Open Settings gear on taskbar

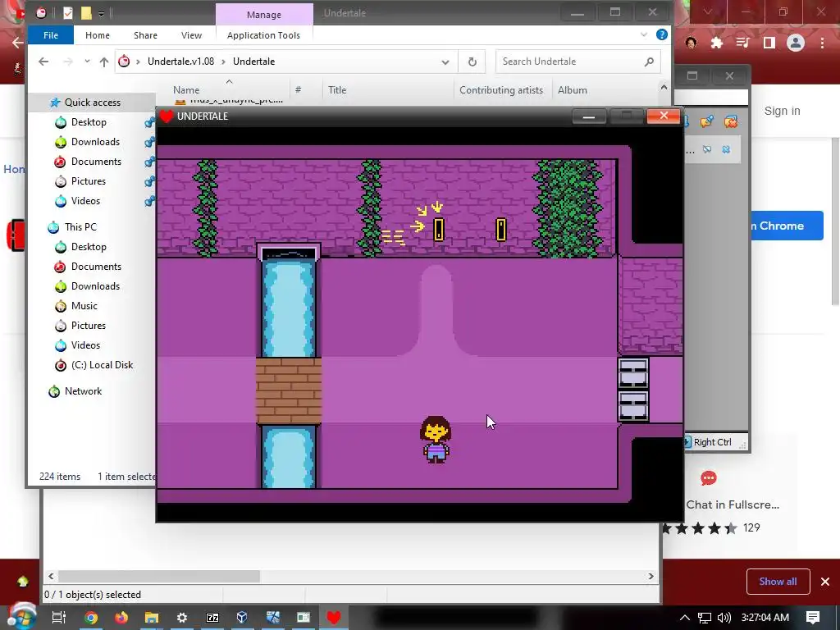pos(181,618)
